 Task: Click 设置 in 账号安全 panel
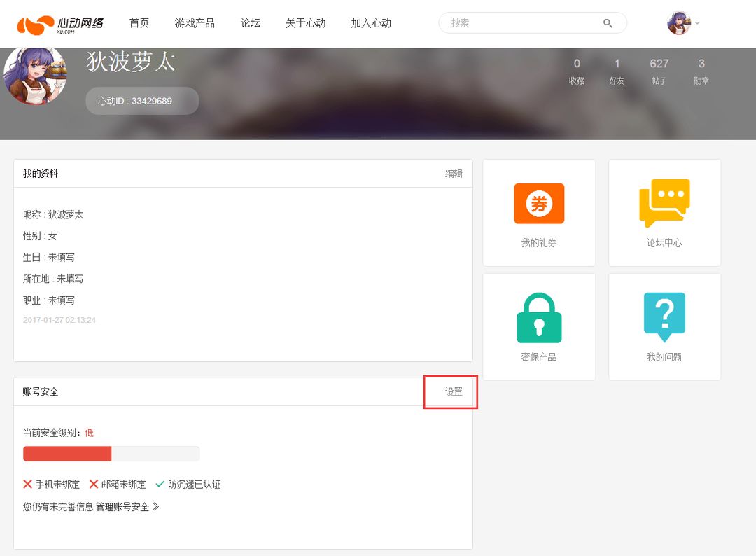[x=454, y=391]
